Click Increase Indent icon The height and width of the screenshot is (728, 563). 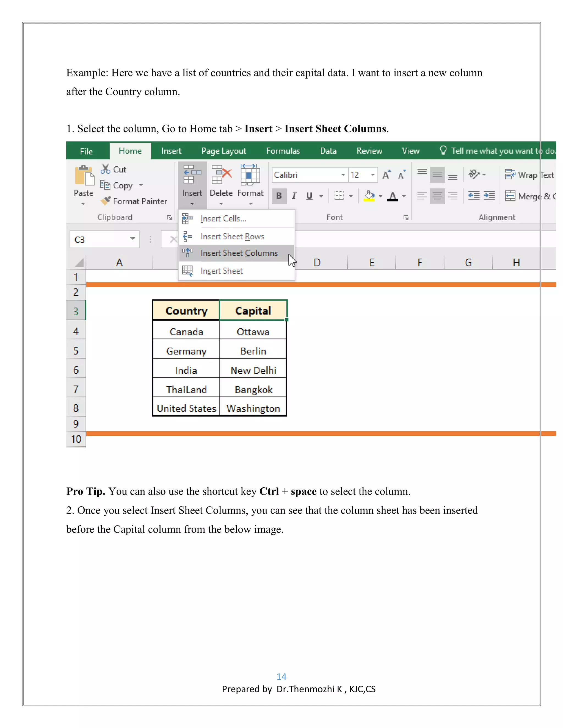tap(489, 196)
